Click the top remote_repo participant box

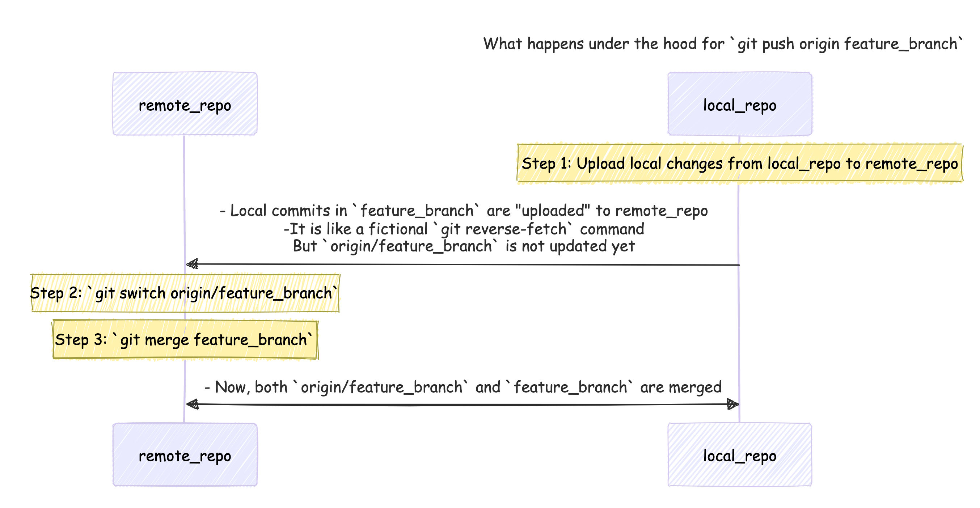[185, 104]
